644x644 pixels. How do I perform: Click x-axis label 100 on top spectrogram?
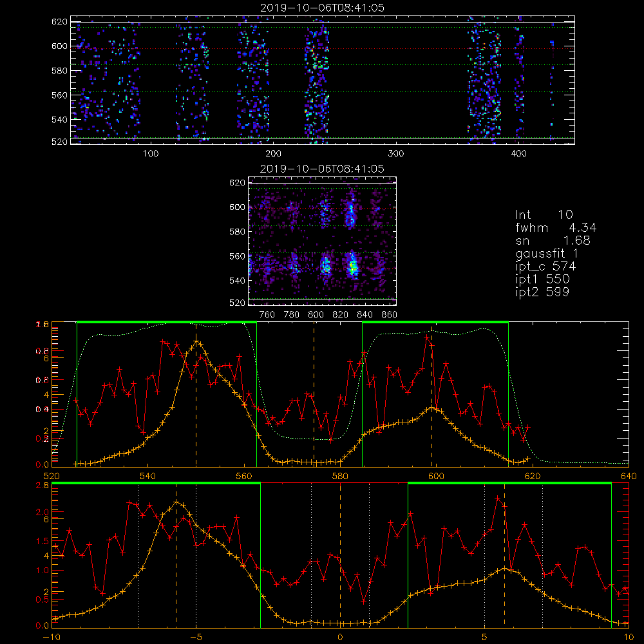pyautogui.click(x=151, y=154)
